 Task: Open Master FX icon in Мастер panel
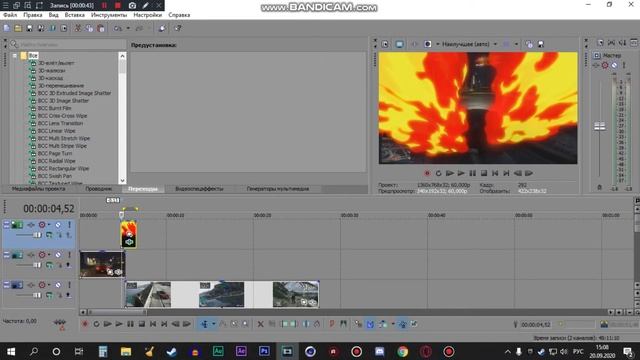pos(596,65)
